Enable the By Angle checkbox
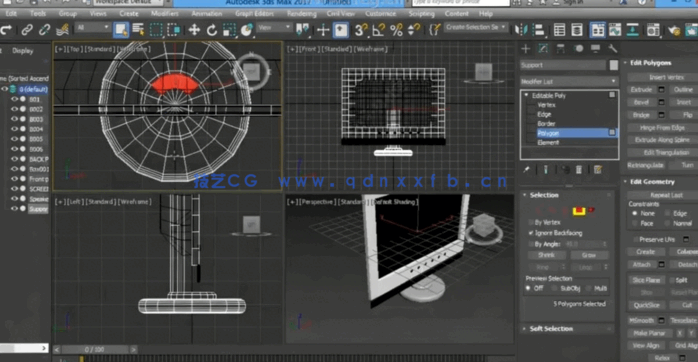 pyautogui.click(x=531, y=244)
